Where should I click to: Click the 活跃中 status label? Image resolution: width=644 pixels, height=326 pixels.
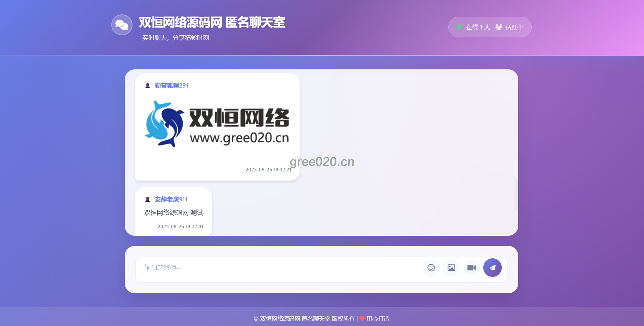(514, 27)
